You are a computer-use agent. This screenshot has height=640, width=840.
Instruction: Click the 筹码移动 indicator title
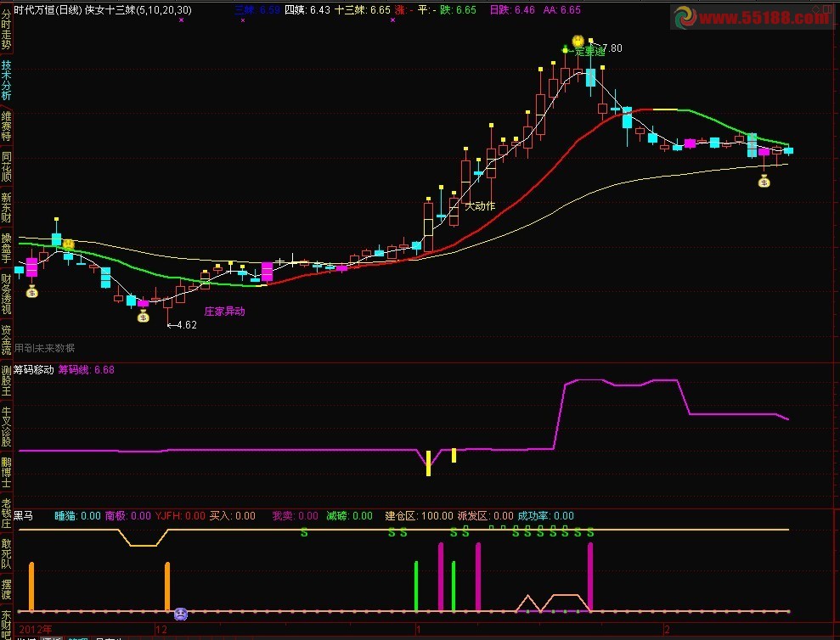[34, 369]
